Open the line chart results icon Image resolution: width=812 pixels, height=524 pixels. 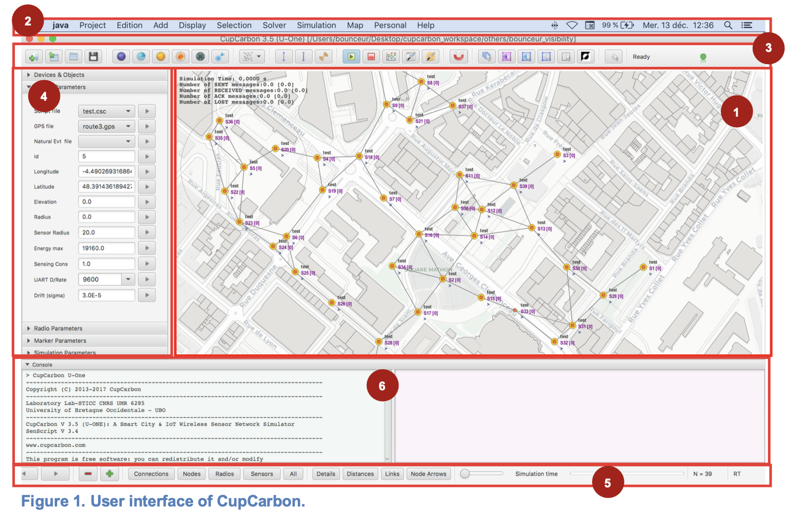(391, 57)
